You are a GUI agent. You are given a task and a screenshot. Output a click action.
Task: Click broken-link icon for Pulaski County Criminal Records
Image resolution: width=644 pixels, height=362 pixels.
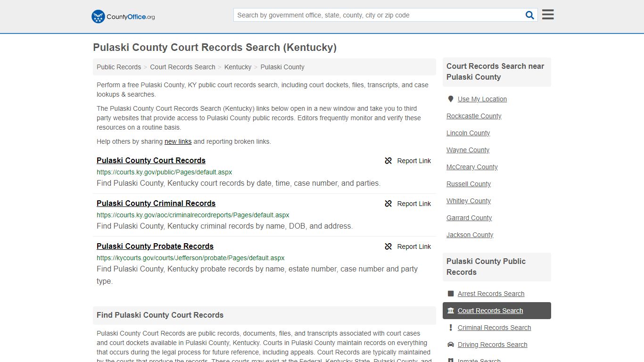point(388,204)
